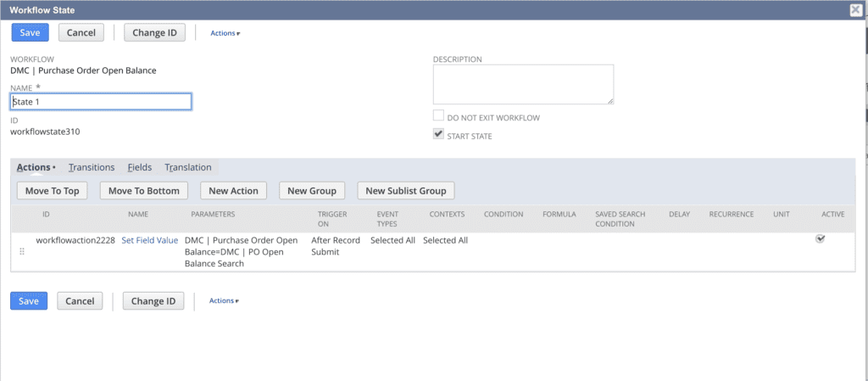Toggle Active checkmark for Set Field Value action
868x381 pixels.
click(x=820, y=239)
